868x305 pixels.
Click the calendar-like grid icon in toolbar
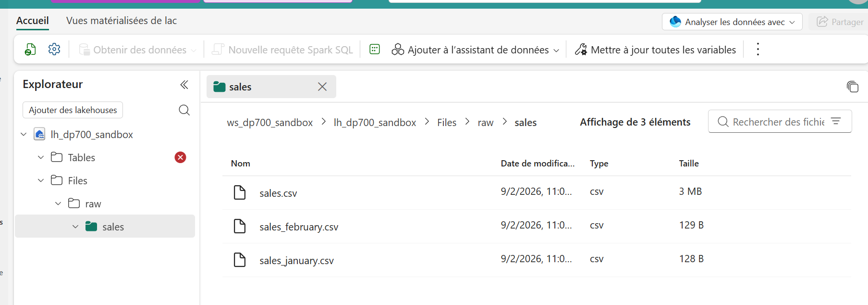(375, 49)
